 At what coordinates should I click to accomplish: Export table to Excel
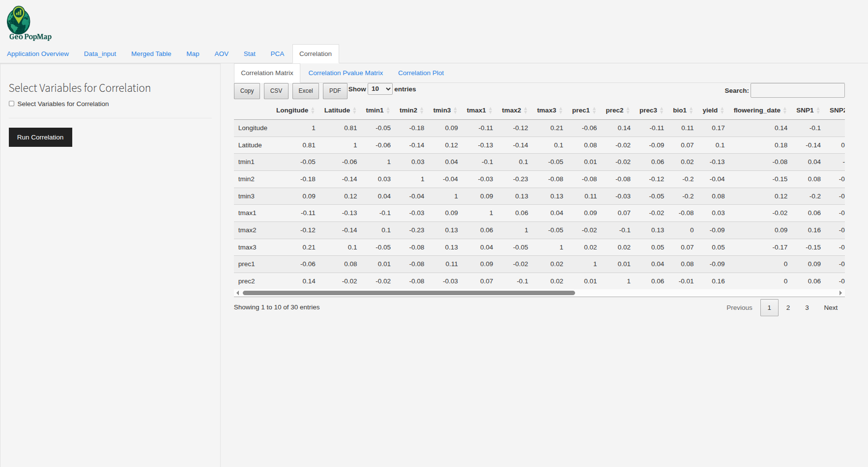pos(306,91)
